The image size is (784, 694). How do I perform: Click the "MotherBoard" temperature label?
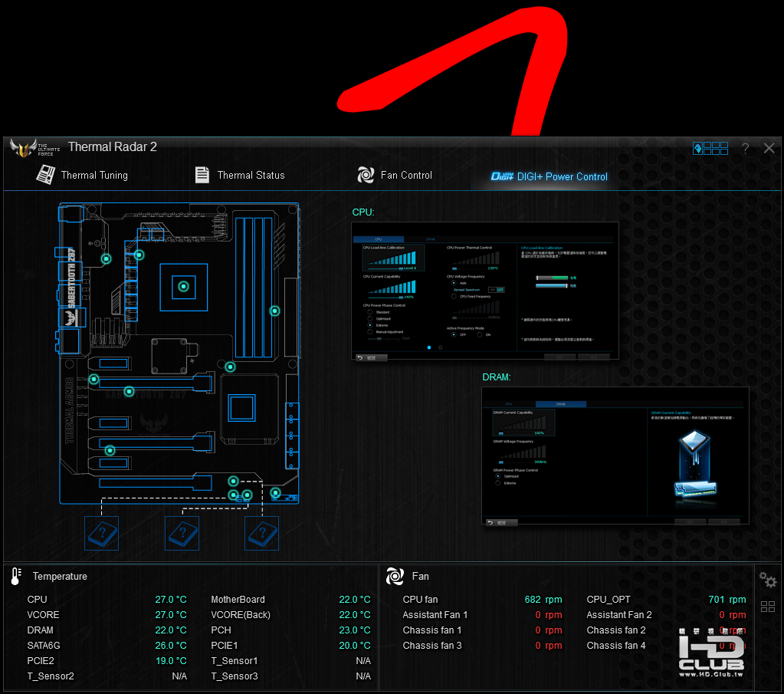(x=238, y=600)
